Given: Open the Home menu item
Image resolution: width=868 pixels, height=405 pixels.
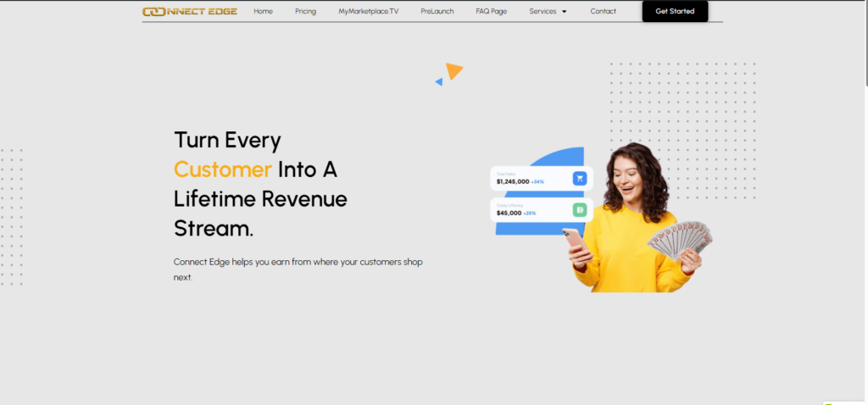Looking at the screenshot, I should [263, 11].
